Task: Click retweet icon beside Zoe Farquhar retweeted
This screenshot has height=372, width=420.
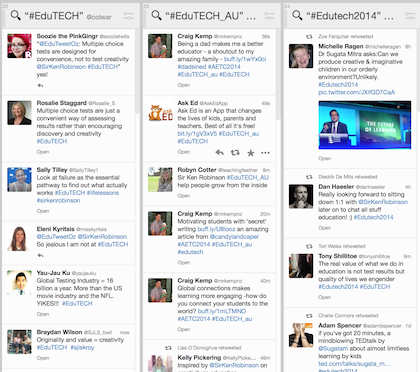Action: [x=309, y=36]
